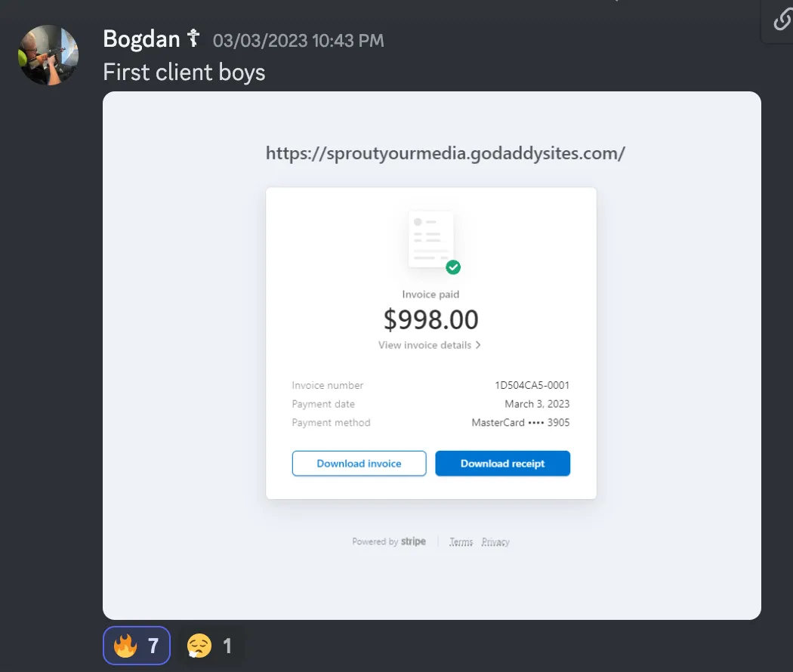Click the username Bogdan
This screenshot has height=672, width=793.
[x=142, y=39]
